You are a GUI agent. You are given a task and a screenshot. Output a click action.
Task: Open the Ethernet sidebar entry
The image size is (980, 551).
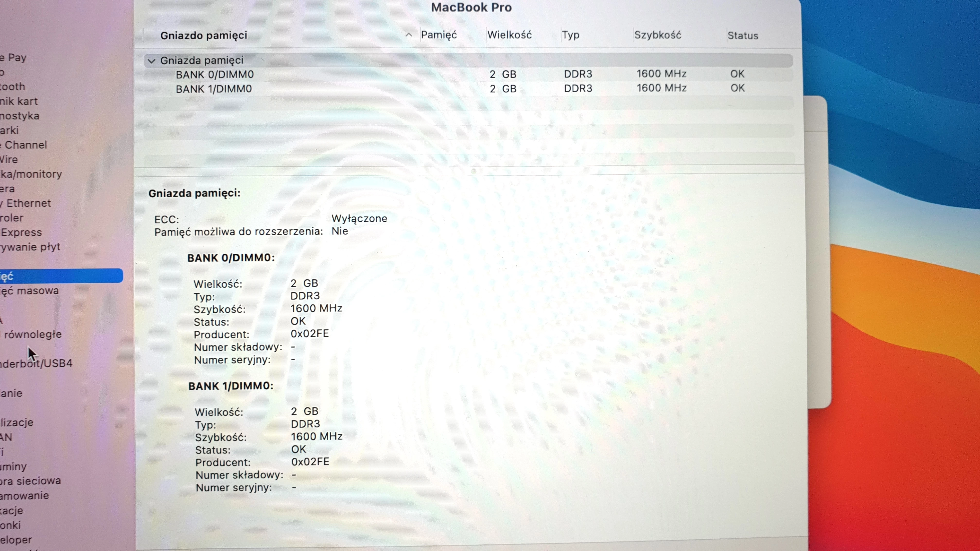coord(26,203)
